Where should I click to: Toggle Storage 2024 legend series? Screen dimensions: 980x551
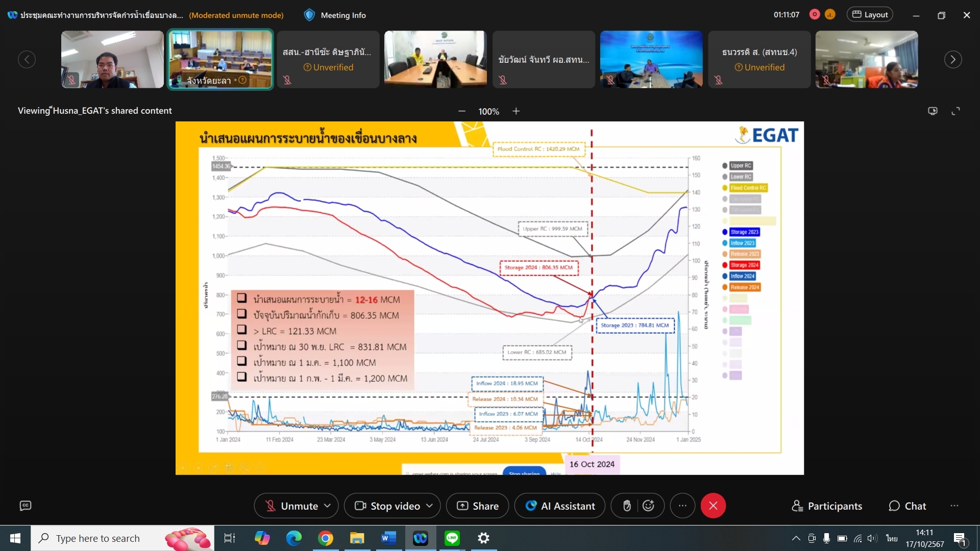[744, 265]
